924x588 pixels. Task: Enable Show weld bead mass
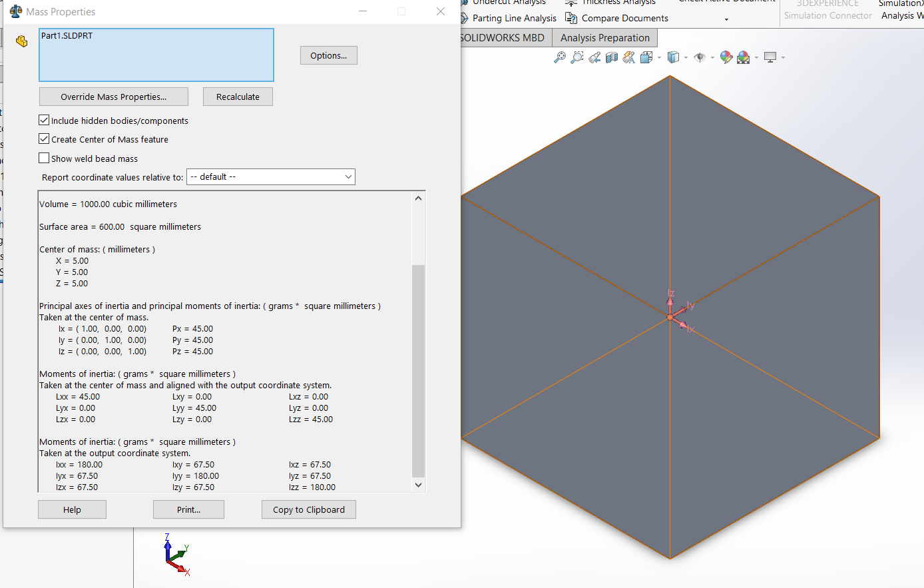44,158
